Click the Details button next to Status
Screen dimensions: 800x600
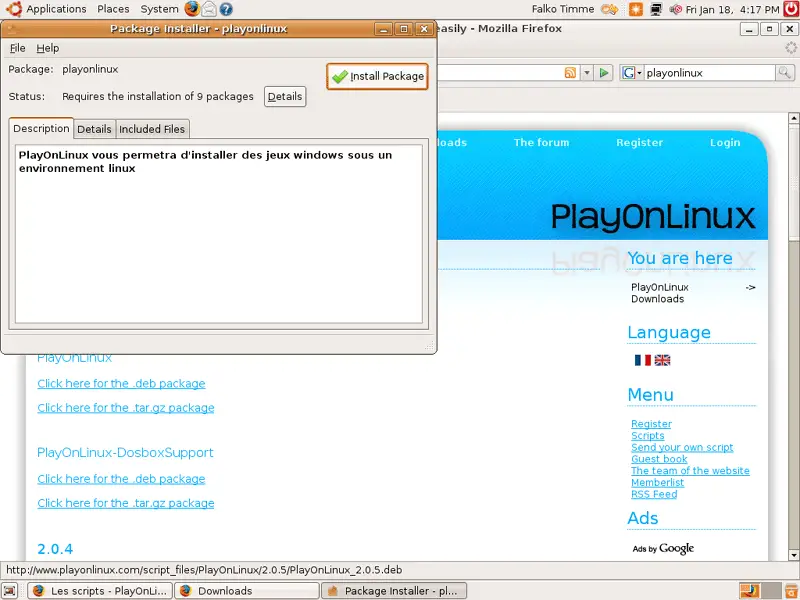pos(285,96)
